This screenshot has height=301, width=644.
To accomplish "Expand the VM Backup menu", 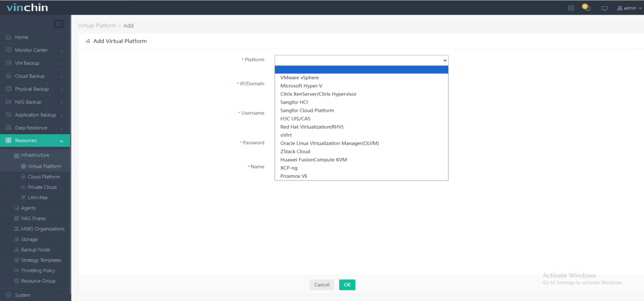I will 35,63.
